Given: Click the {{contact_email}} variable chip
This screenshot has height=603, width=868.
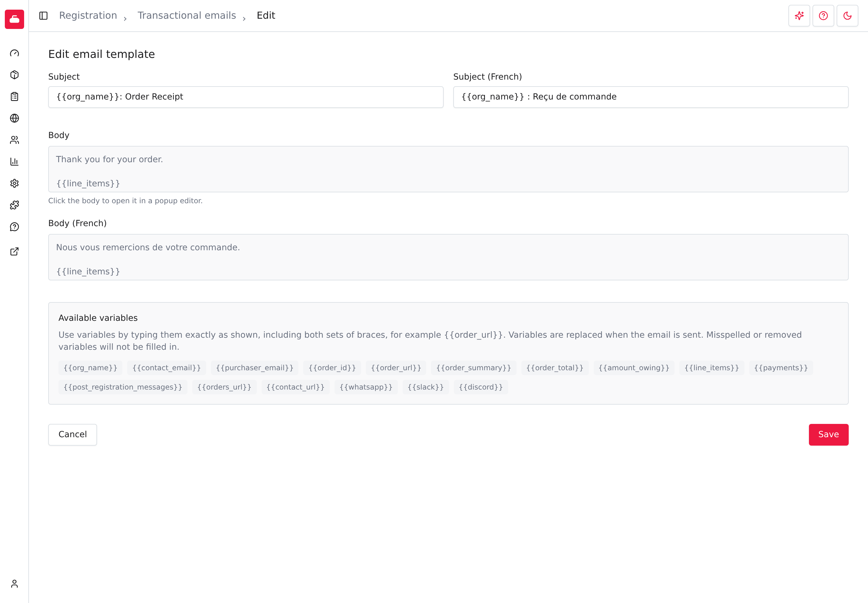Looking at the screenshot, I should (167, 368).
